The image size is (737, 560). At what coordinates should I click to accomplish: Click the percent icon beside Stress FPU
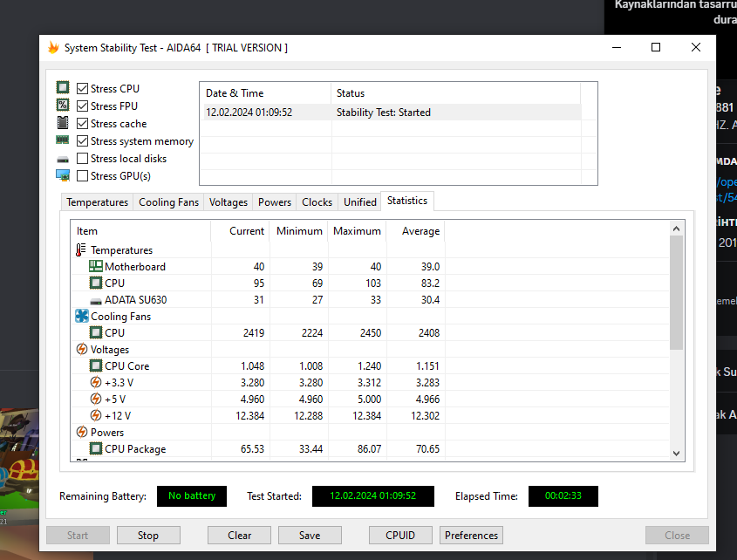pyautogui.click(x=63, y=105)
